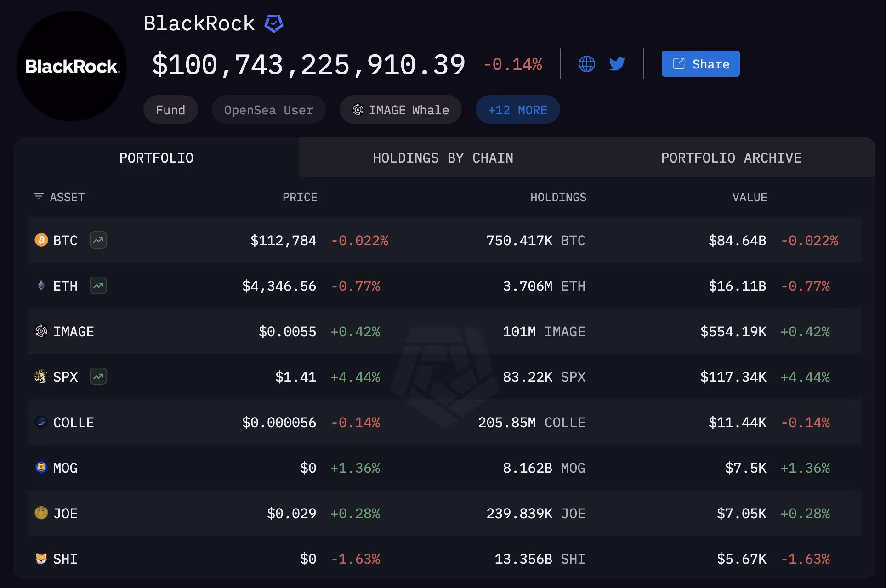
Task: Expand the +12 MORE tags
Action: [x=517, y=110]
